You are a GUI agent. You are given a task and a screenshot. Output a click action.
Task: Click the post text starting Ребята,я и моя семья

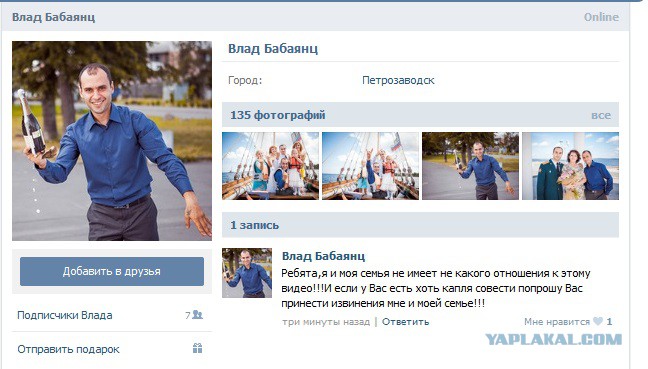point(436,288)
